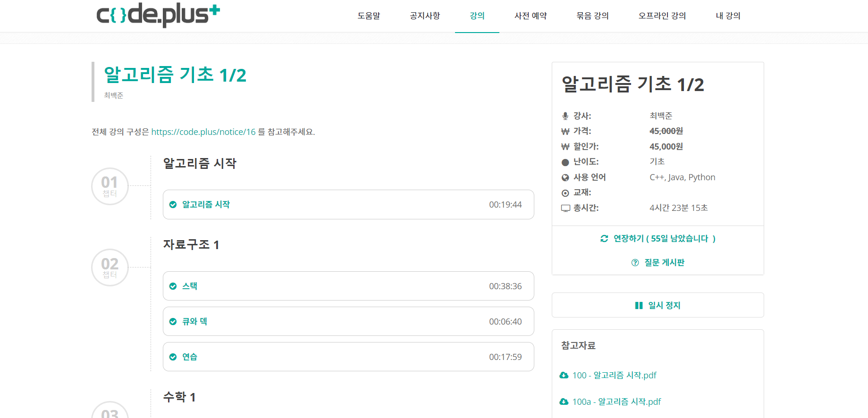Click the refresh icon beside 연장하기

pyautogui.click(x=604, y=239)
